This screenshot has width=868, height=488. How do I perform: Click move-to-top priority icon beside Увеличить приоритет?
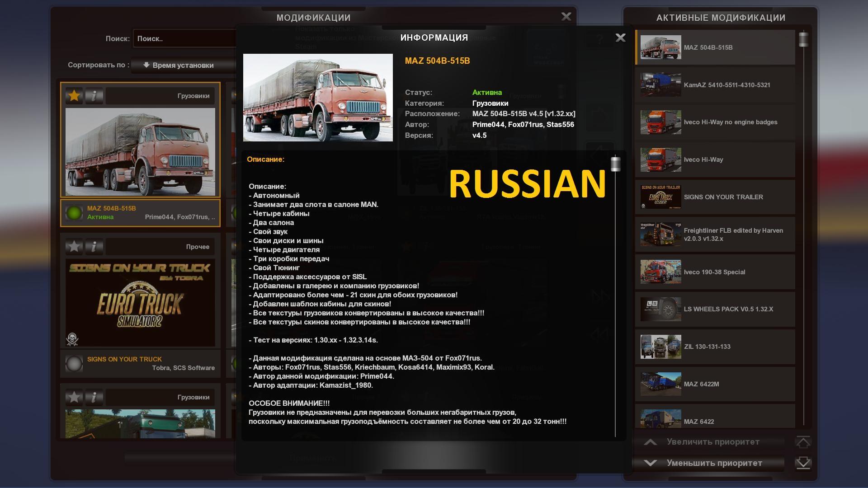pos(803,442)
